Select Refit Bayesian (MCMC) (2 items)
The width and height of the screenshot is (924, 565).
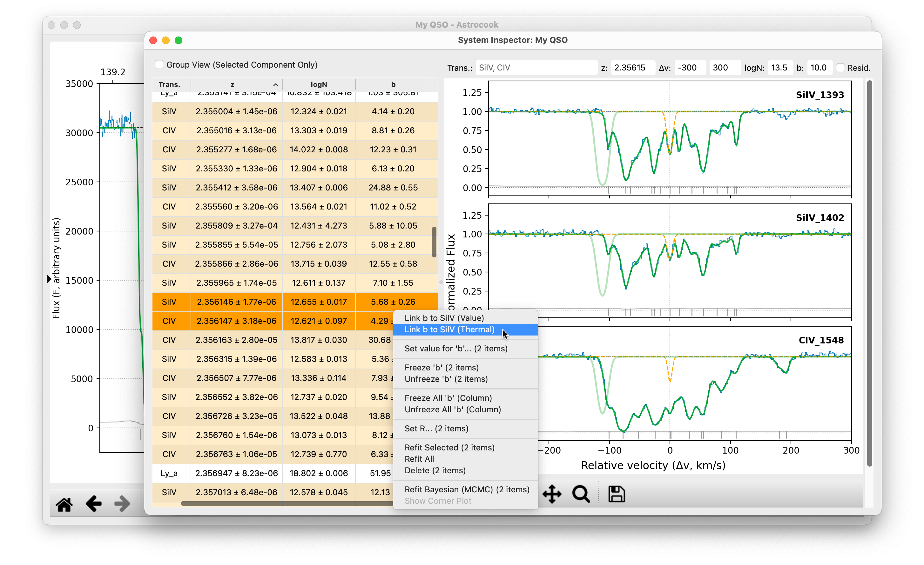tap(465, 490)
